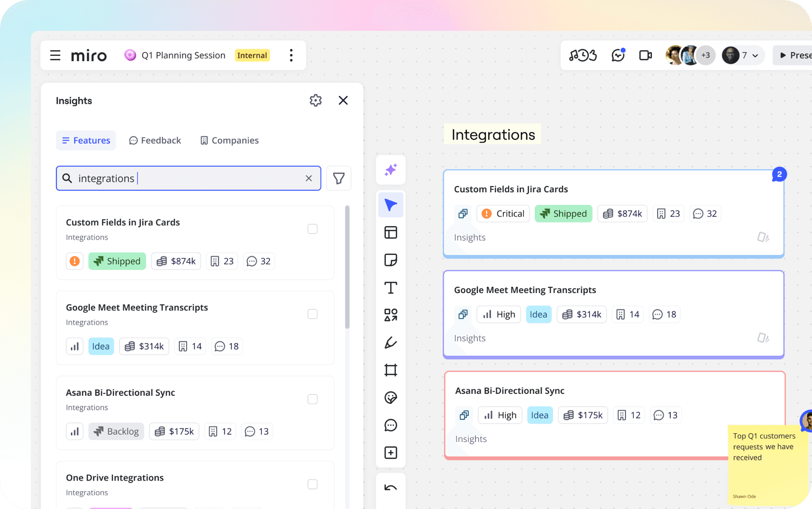Click the Internal label badge
812x509 pixels.
(x=252, y=55)
